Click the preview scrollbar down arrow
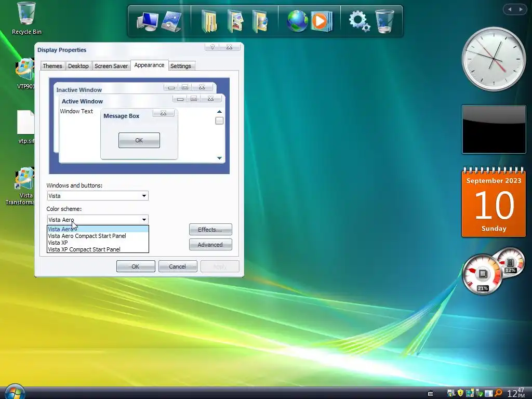The height and width of the screenshot is (399, 532). (x=220, y=158)
